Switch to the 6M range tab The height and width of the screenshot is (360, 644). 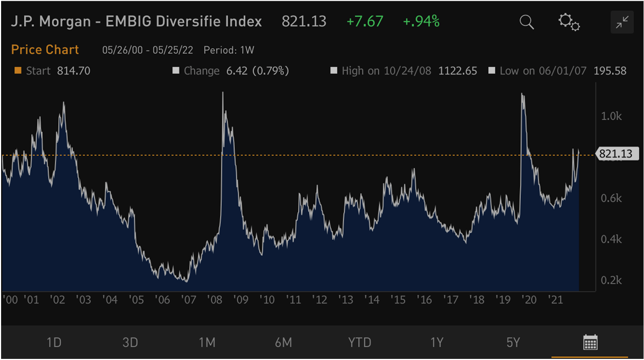(283, 342)
